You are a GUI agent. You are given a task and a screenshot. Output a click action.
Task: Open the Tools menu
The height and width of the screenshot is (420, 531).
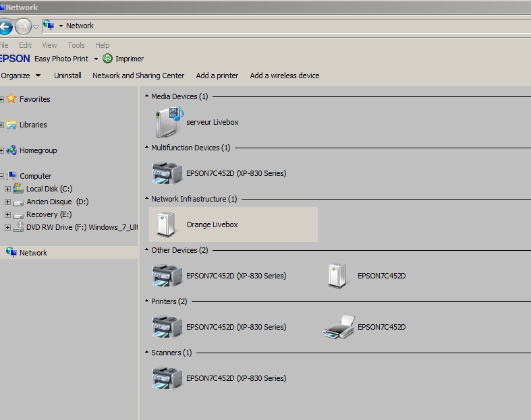76,45
